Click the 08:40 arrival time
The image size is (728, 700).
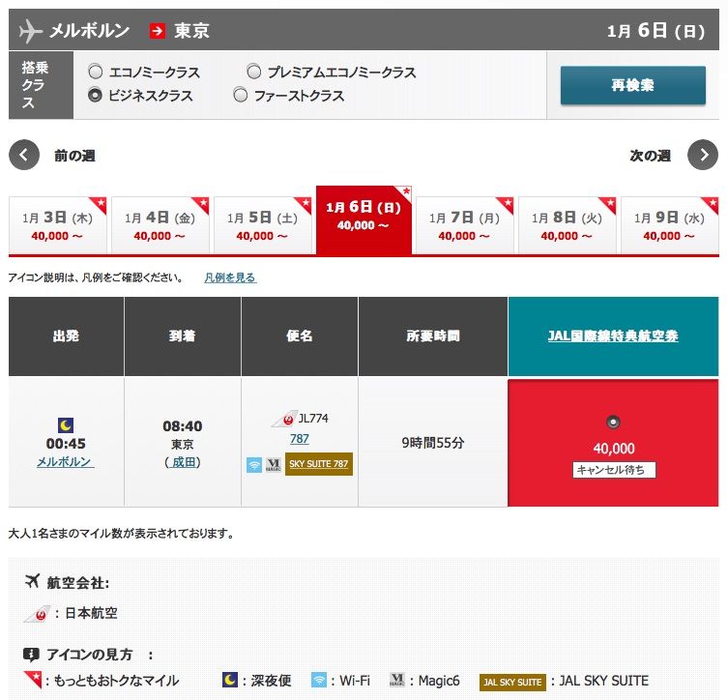[183, 426]
